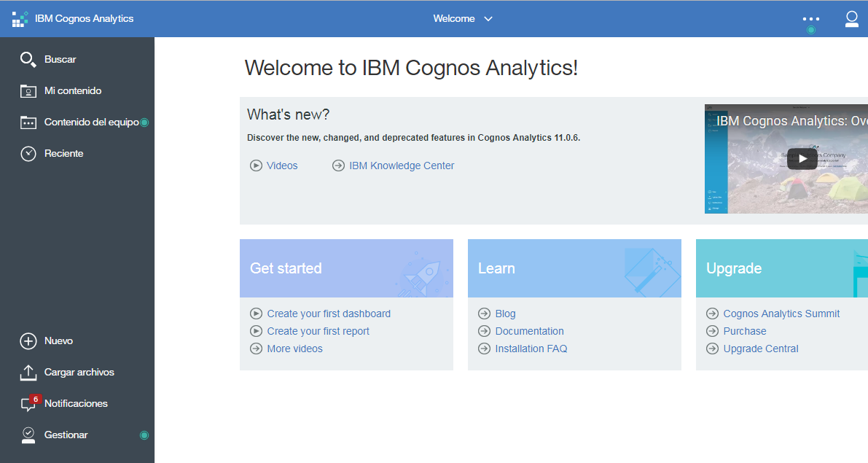Click the more options ellipsis in the top bar
Screen dimensions: 868x463
(811, 18)
